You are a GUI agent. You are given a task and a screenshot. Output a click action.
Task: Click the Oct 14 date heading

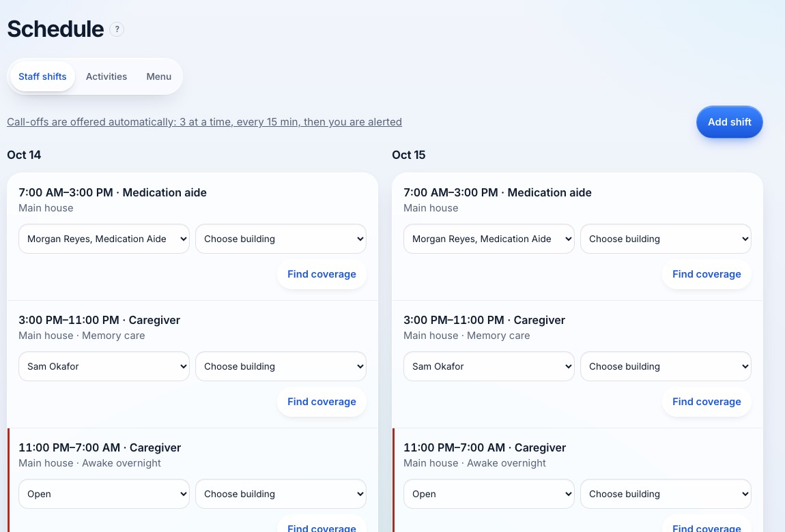(24, 155)
